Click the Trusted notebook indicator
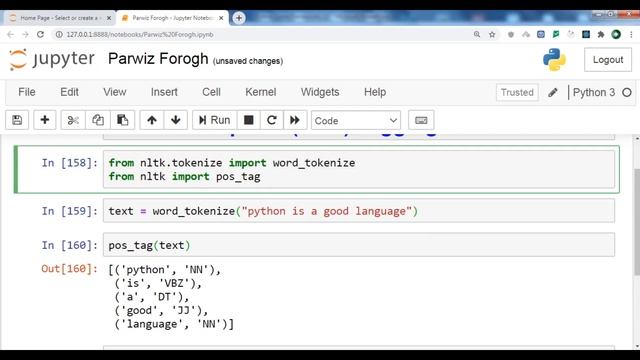The height and width of the screenshot is (360, 640). (517, 92)
